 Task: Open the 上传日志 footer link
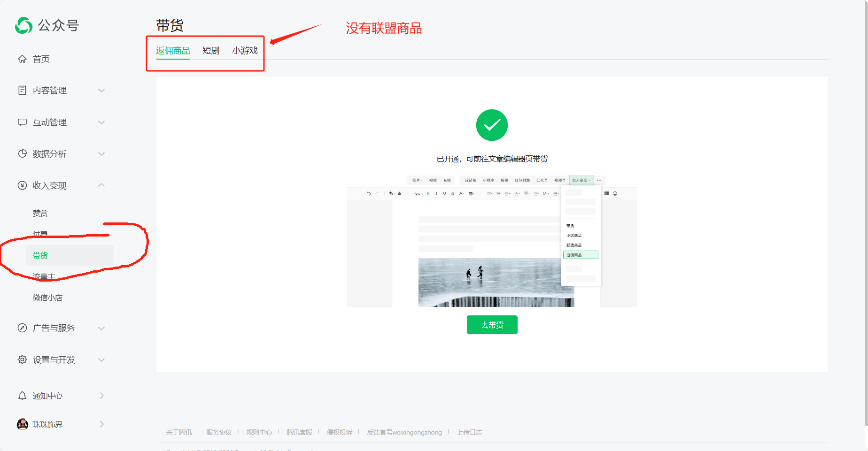click(x=470, y=432)
